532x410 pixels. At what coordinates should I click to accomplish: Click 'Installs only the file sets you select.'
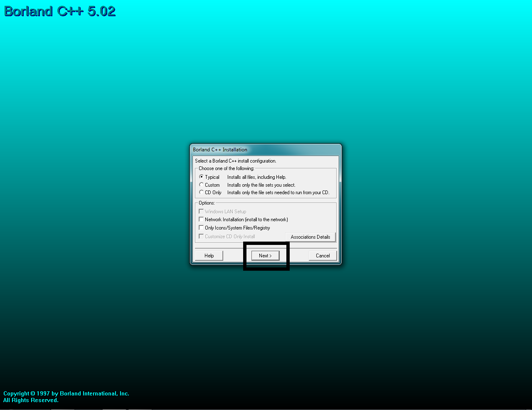(x=261, y=185)
